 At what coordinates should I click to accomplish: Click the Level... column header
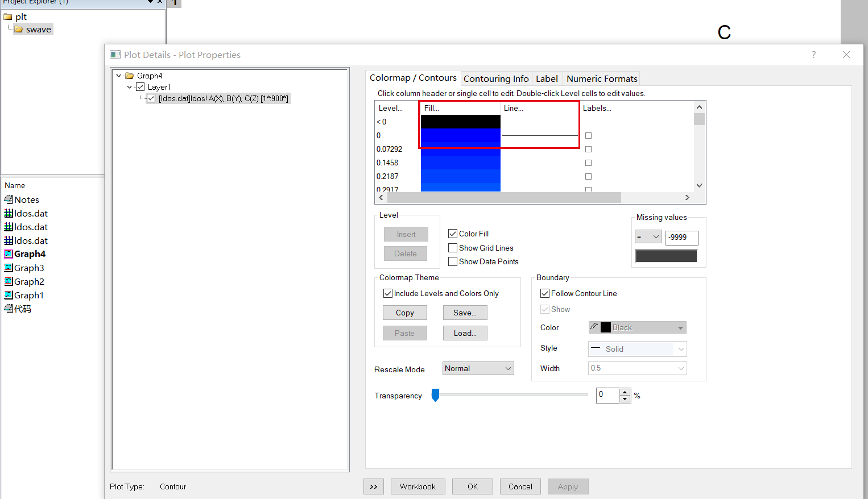point(391,108)
